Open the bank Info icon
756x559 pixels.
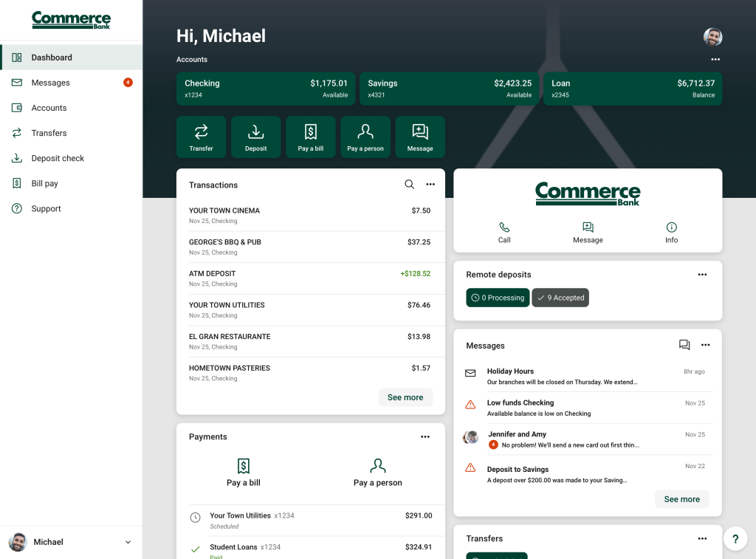tap(671, 227)
